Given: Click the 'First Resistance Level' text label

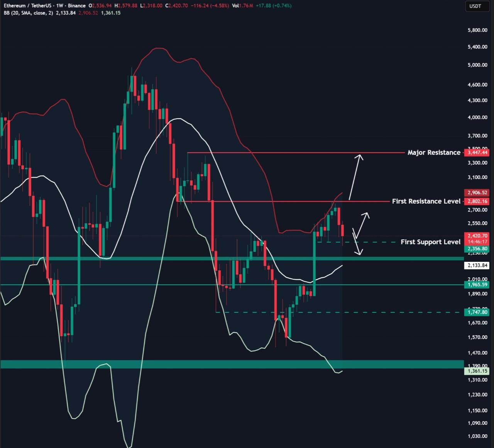Looking at the screenshot, I should click(x=426, y=201).
